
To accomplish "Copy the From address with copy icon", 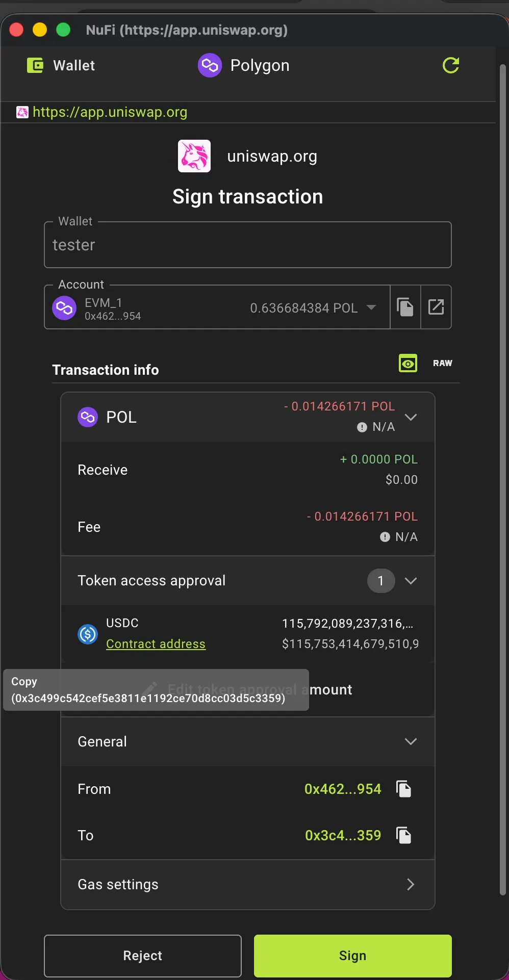I will tap(403, 789).
